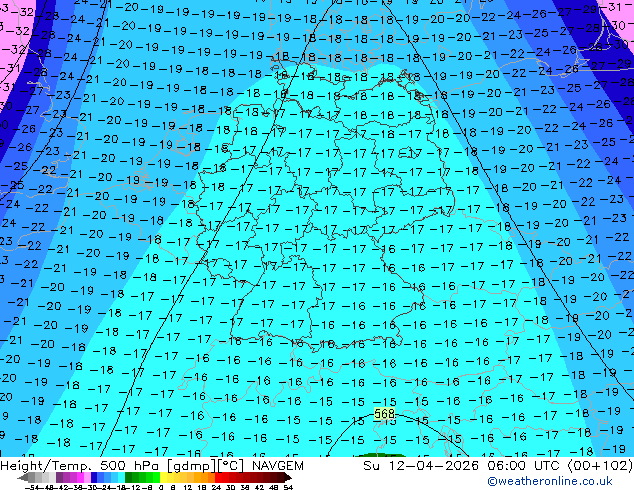
Task: Click the 568 height contour label
Action: [x=384, y=414]
